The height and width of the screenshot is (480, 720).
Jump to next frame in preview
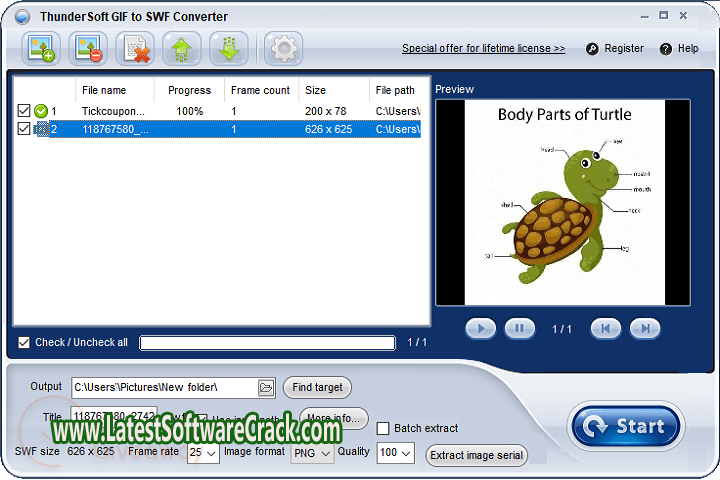tap(645, 328)
